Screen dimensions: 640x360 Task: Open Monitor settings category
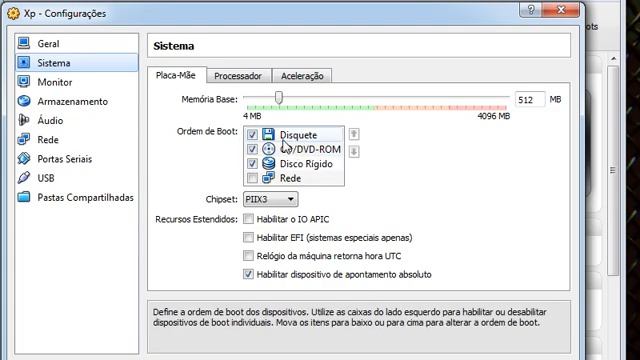point(77,82)
